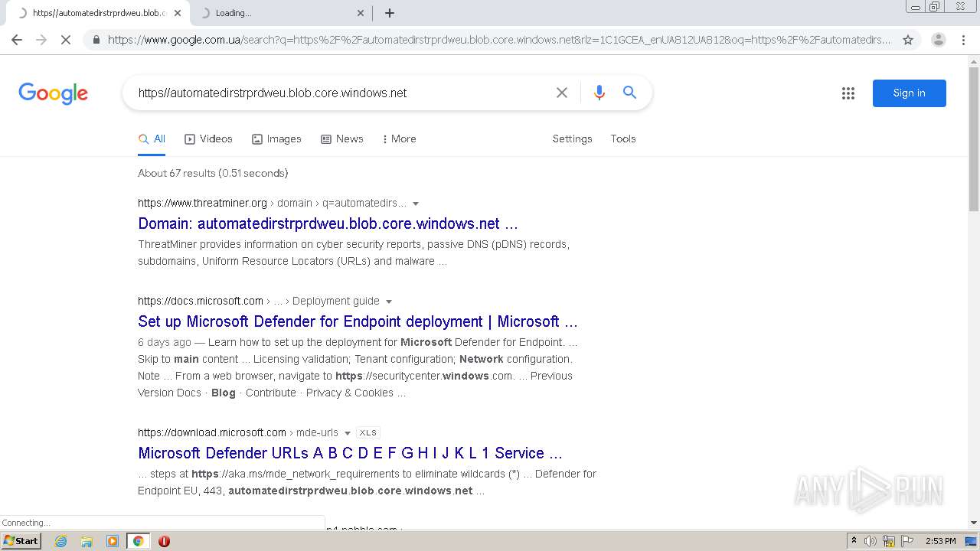This screenshot has width=980, height=551.
Task: Click https://download.microsoft.com breadcrumb URL
Action: point(212,432)
